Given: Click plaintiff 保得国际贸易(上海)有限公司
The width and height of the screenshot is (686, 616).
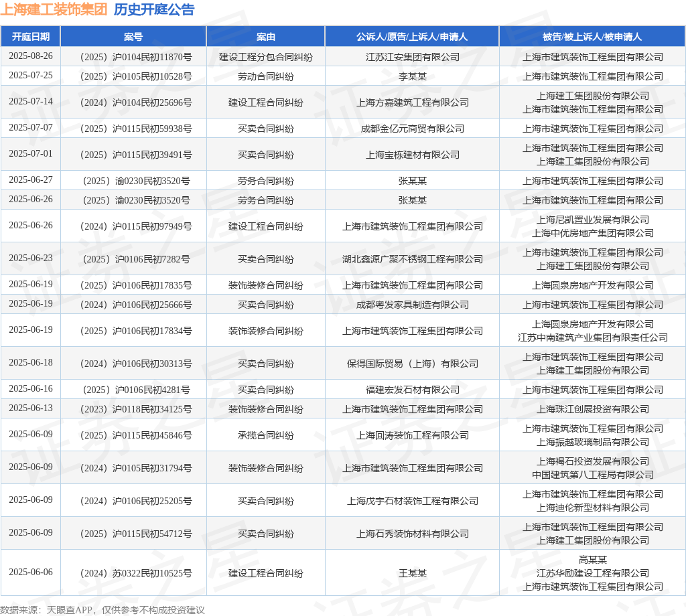Looking at the screenshot, I should pyautogui.click(x=413, y=364).
